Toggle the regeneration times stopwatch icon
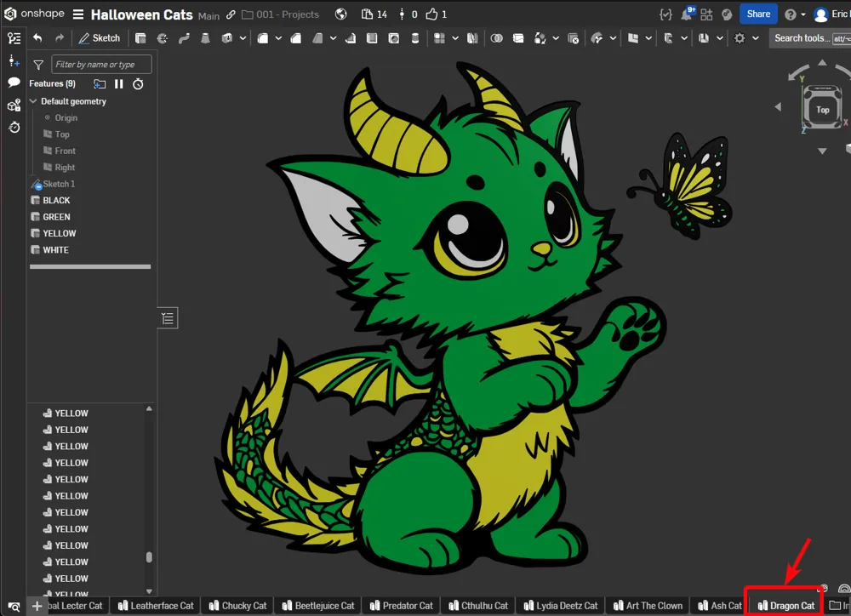 tap(139, 84)
